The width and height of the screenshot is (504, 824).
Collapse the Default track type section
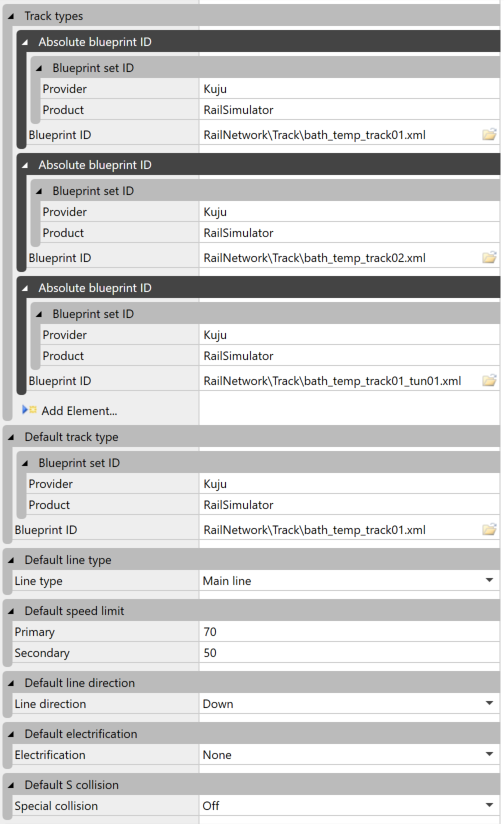point(11,437)
